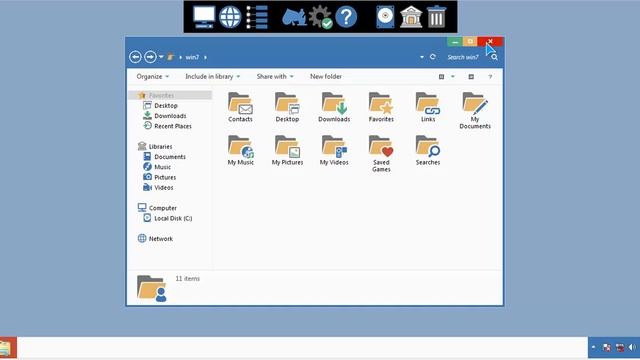Click the network tray icon
Screen dimensions: 640x360
pyautogui.click(x=620, y=348)
